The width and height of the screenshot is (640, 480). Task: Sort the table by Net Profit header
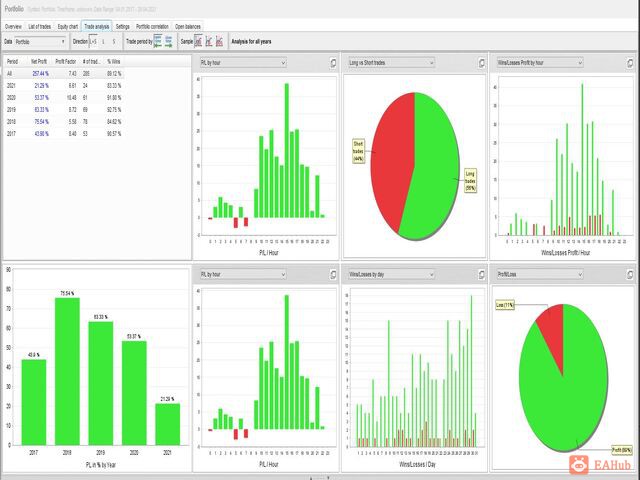click(x=39, y=62)
